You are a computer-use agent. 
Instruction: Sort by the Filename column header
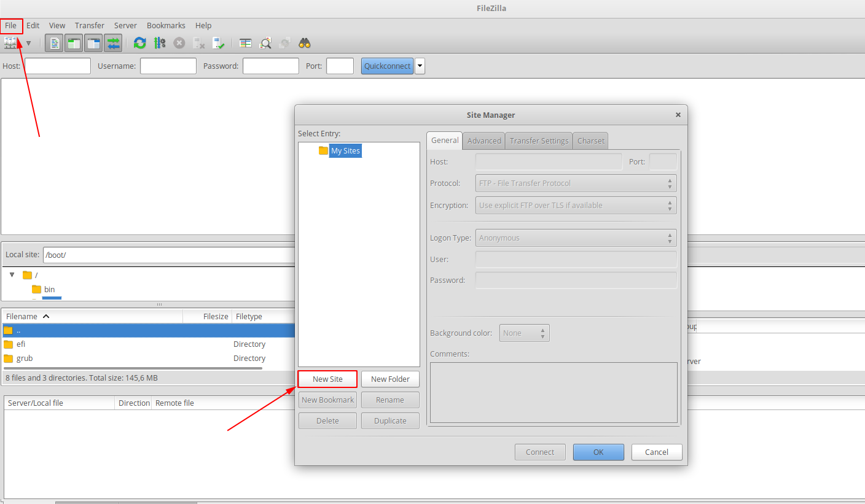click(x=93, y=316)
